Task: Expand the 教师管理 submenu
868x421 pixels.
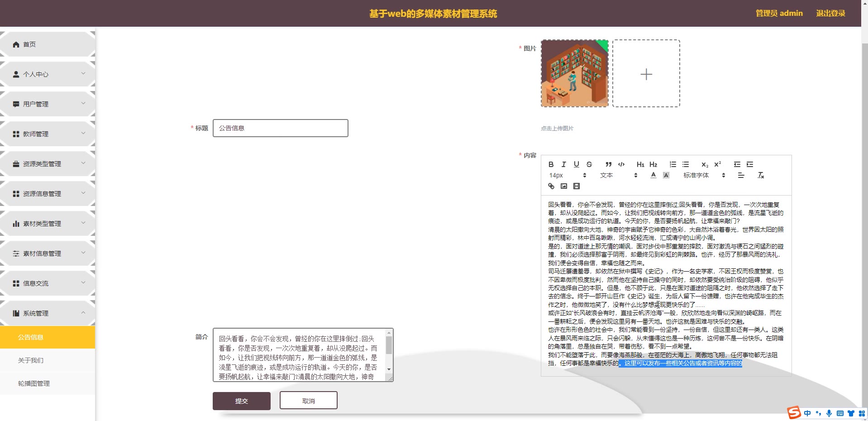Action: pyautogui.click(x=83, y=134)
